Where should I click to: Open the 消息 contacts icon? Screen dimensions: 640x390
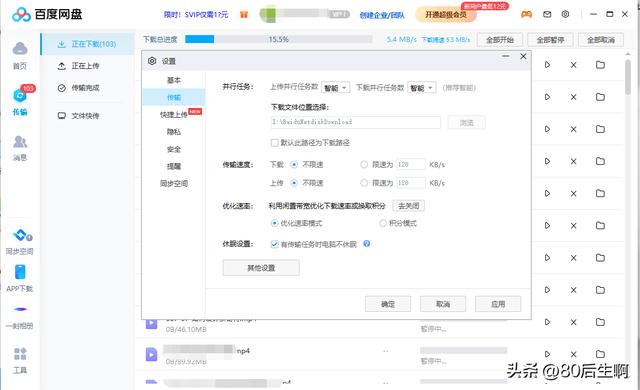[x=20, y=142]
